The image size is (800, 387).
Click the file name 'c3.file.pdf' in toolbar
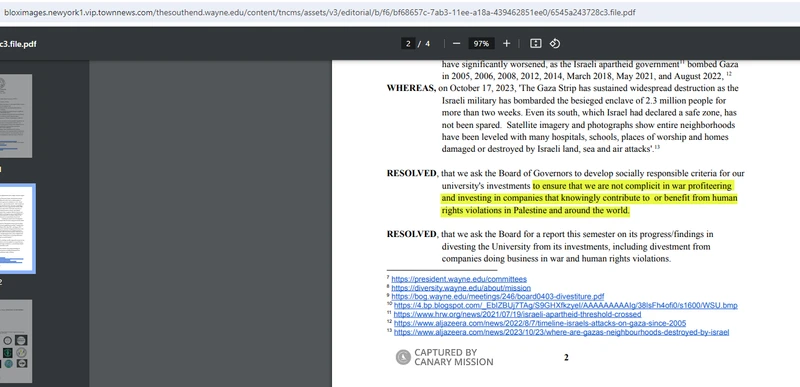(x=18, y=44)
